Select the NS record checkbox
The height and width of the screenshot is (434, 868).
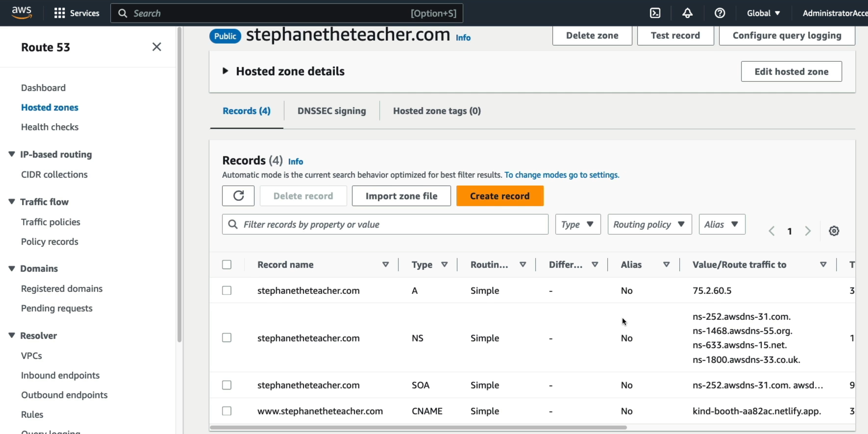tap(226, 338)
